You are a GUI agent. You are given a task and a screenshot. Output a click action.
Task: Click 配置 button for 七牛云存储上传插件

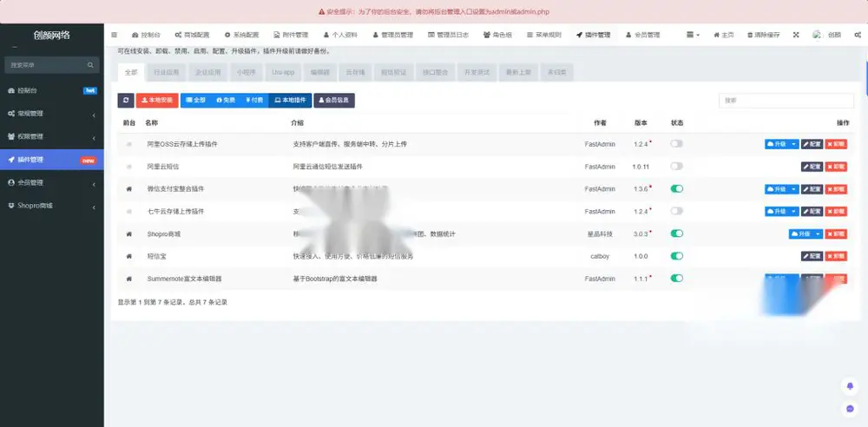pyautogui.click(x=812, y=212)
